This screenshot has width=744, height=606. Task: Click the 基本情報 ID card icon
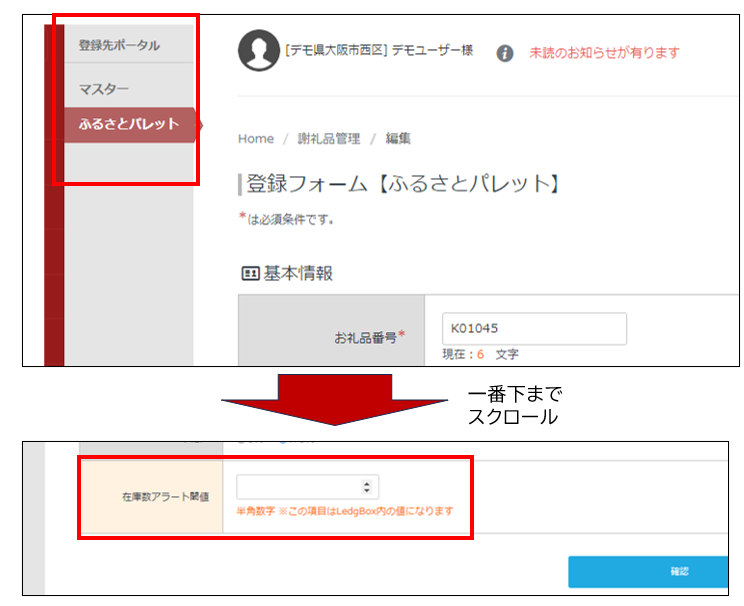pos(249,274)
